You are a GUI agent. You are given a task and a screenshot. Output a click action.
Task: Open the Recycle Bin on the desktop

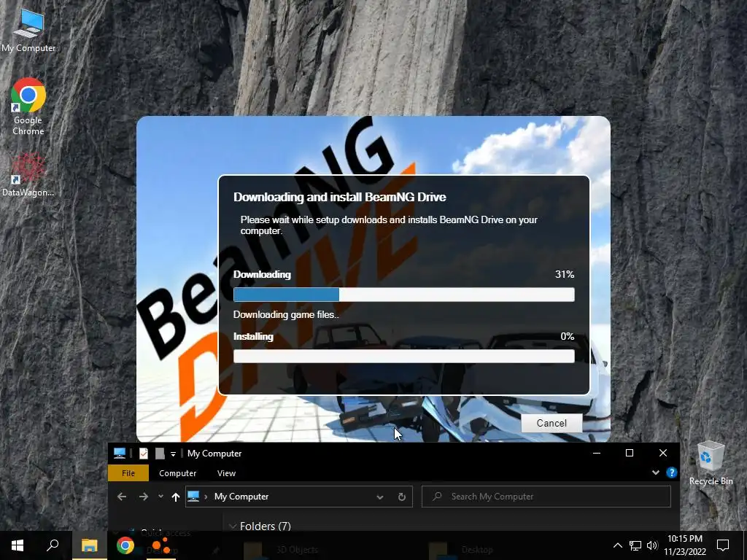click(x=711, y=463)
